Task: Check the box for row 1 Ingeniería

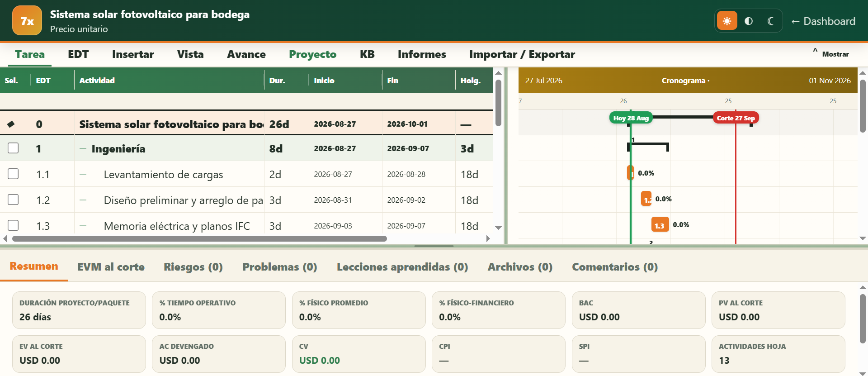Action: [13, 148]
